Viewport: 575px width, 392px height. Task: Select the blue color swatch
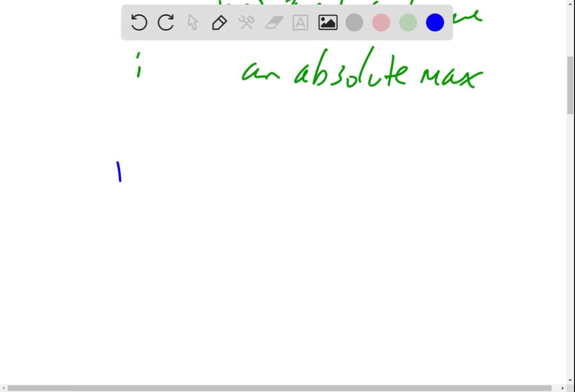(435, 22)
